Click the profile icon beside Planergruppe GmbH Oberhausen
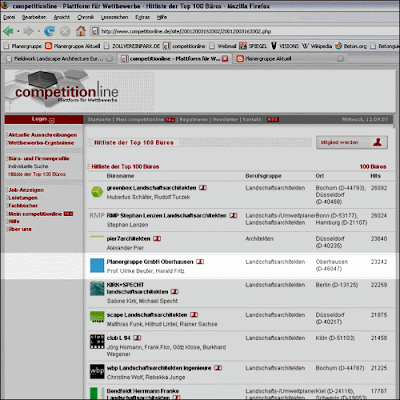 (x=200, y=262)
